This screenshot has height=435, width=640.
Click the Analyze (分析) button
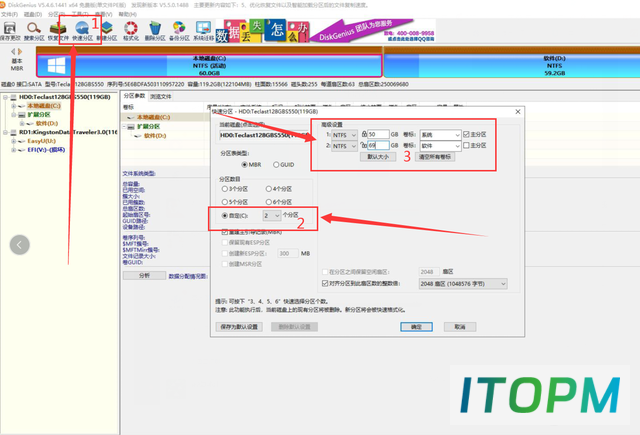144,275
